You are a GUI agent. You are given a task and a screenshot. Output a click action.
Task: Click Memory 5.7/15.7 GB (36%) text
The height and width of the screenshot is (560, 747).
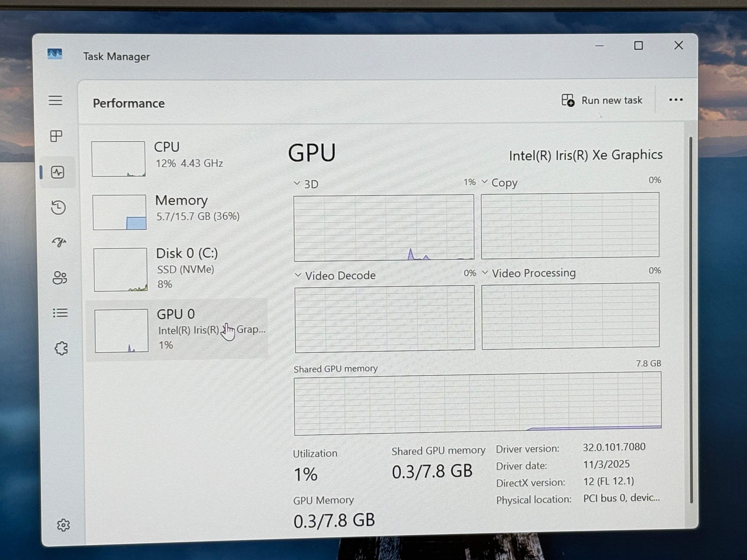coord(198,216)
